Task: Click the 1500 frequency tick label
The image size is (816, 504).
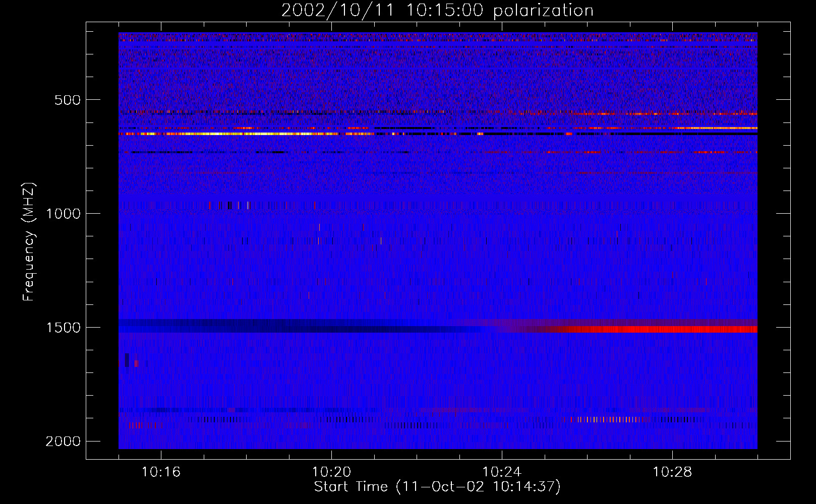Action: tap(63, 328)
